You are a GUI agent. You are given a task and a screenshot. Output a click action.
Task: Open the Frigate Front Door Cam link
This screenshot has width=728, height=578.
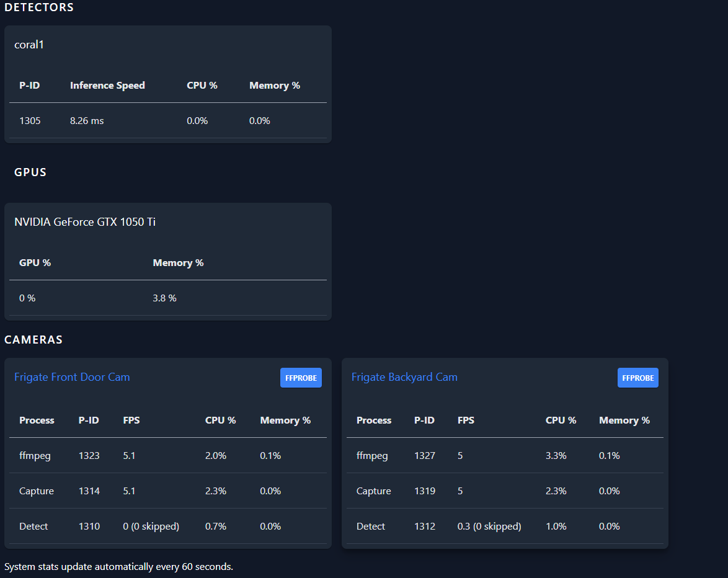[x=72, y=377]
